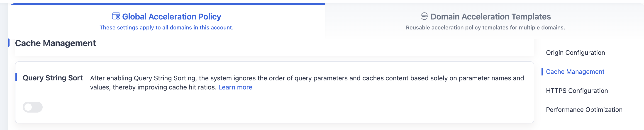644x130 pixels.
Task: Click the blue active bar above the Global Acceleration Policy tab
Action: [x=168, y=4]
